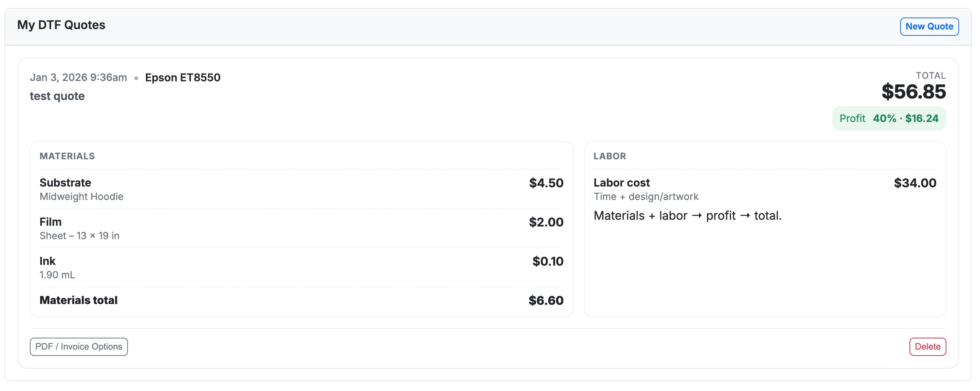Click the green Profit 40% badge
The height and width of the screenshot is (391, 980).
click(889, 119)
